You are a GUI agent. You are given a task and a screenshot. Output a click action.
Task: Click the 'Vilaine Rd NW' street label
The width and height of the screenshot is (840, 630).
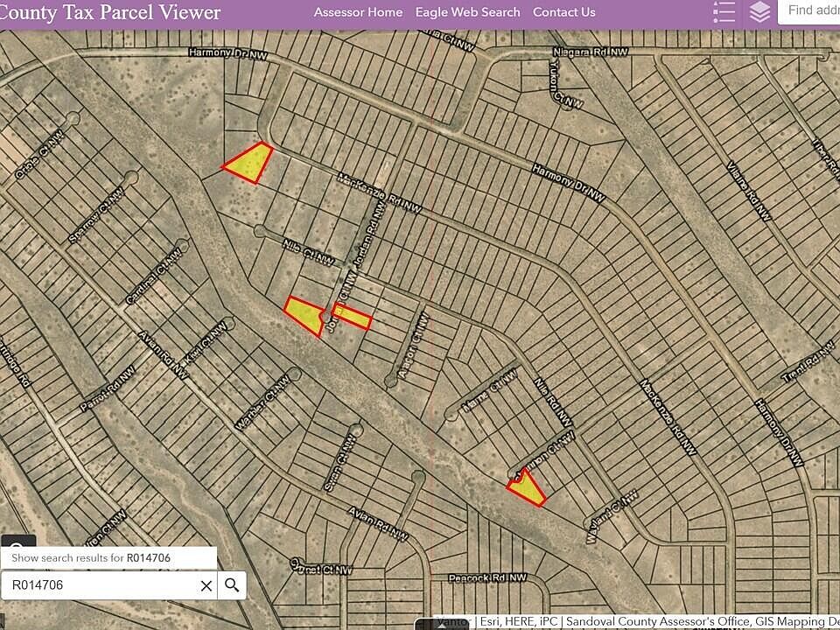click(x=750, y=191)
